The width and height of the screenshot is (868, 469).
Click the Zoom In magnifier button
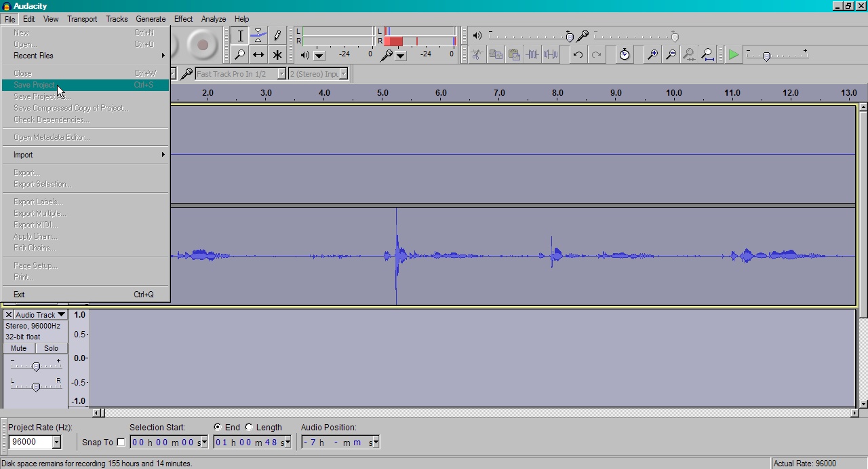click(652, 54)
